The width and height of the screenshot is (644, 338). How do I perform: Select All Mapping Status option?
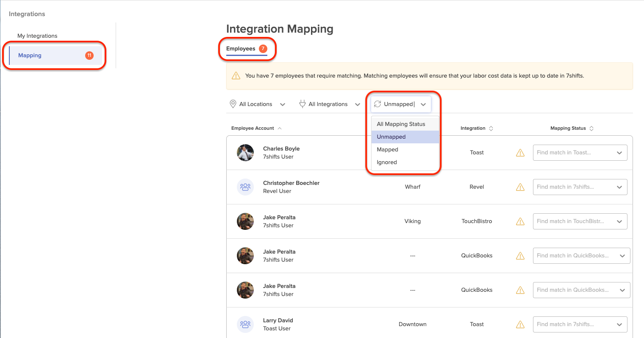401,124
